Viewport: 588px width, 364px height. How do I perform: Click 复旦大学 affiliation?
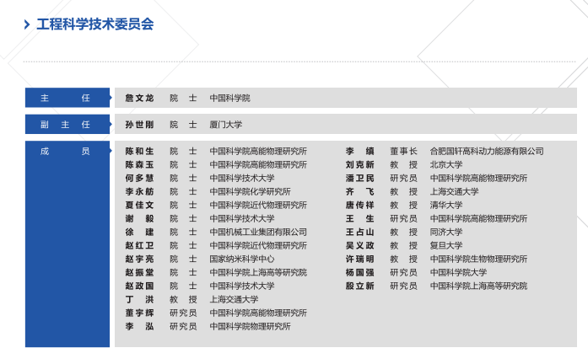tap(446, 246)
